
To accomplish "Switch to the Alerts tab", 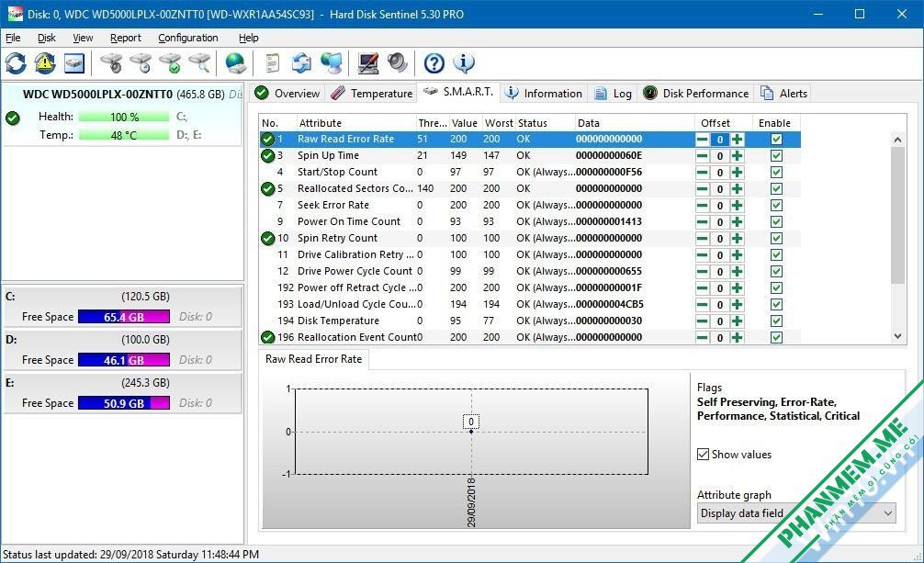I will (783, 93).
